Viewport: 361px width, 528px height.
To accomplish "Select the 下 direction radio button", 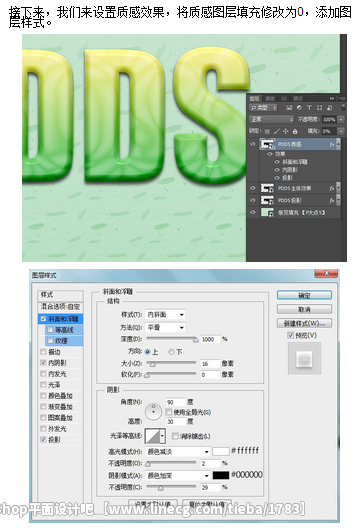I will (x=171, y=352).
